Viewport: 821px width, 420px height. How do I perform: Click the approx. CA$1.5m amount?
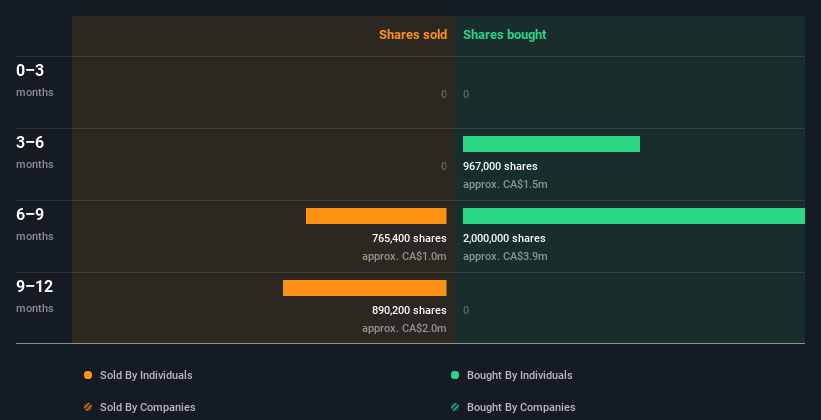505,185
